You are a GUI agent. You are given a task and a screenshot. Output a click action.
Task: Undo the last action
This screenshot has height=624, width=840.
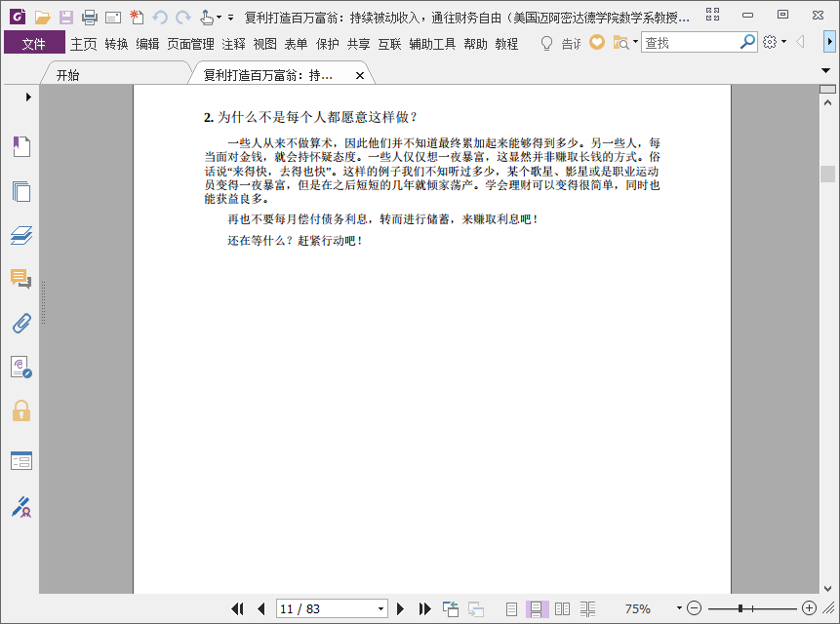tap(160, 18)
